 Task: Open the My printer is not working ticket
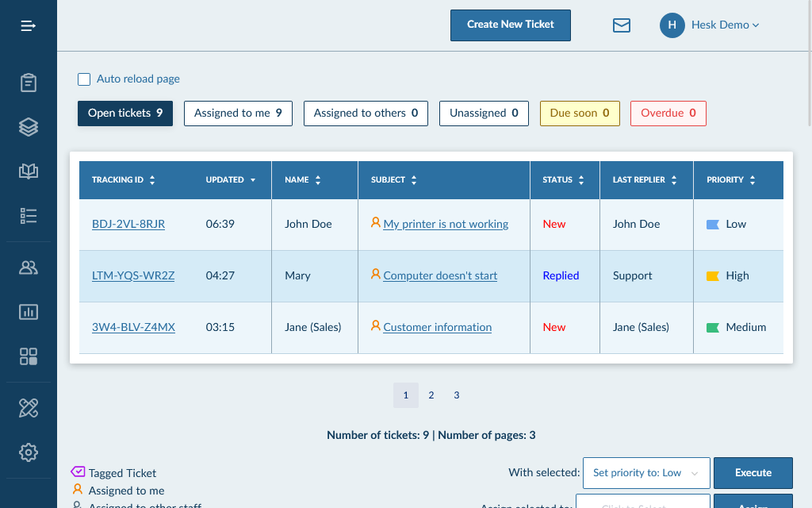tap(446, 225)
